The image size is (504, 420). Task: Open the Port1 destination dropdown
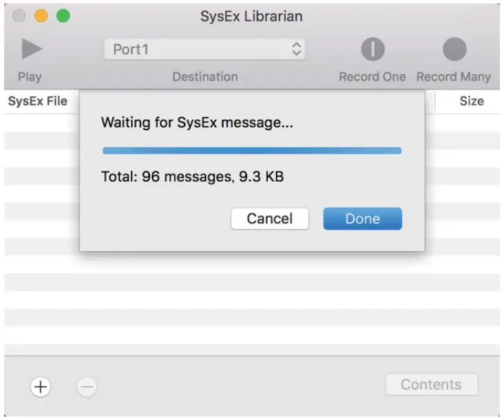point(204,49)
